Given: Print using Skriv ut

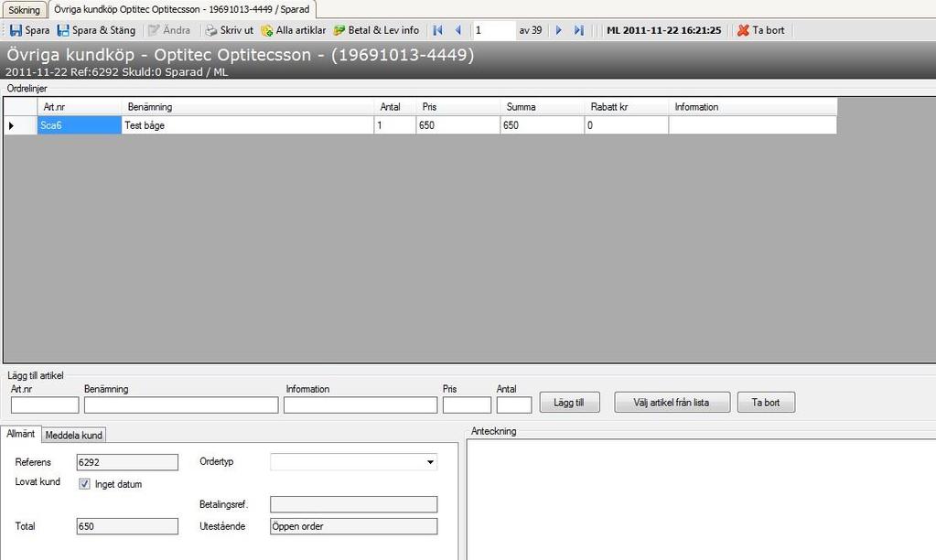Looking at the screenshot, I should (x=230, y=30).
